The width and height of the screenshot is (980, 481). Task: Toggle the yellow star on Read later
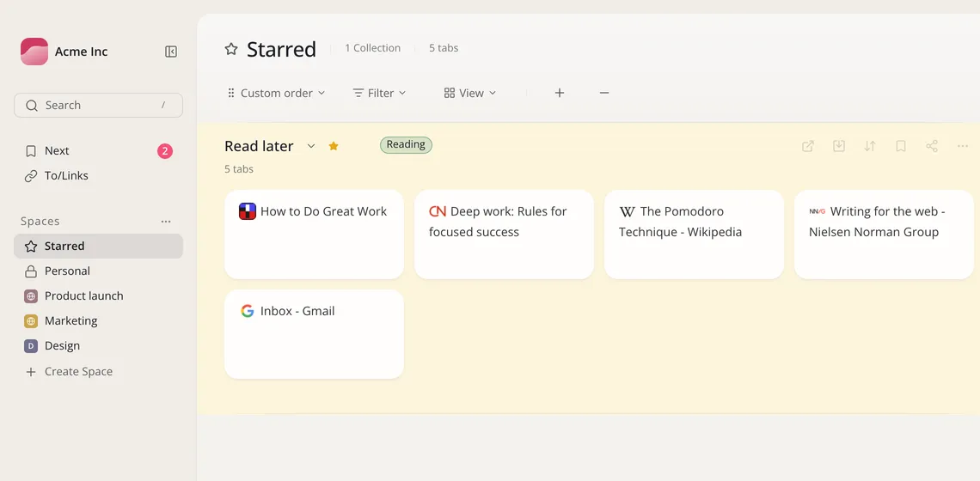point(334,146)
